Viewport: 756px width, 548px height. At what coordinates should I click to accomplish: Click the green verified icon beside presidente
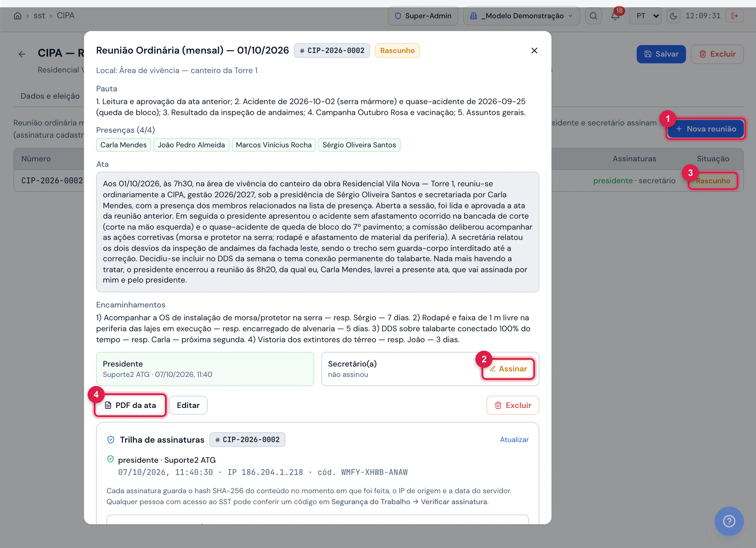pyautogui.click(x=110, y=459)
